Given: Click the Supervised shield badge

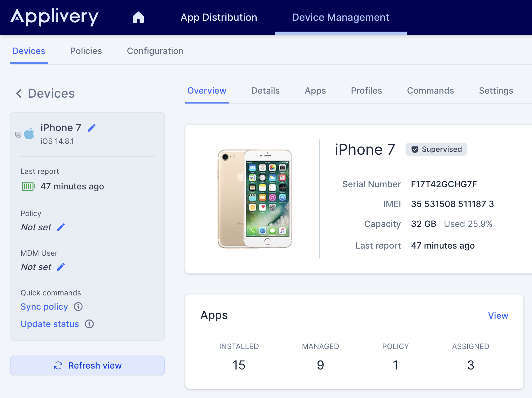Looking at the screenshot, I should [x=436, y=149].
